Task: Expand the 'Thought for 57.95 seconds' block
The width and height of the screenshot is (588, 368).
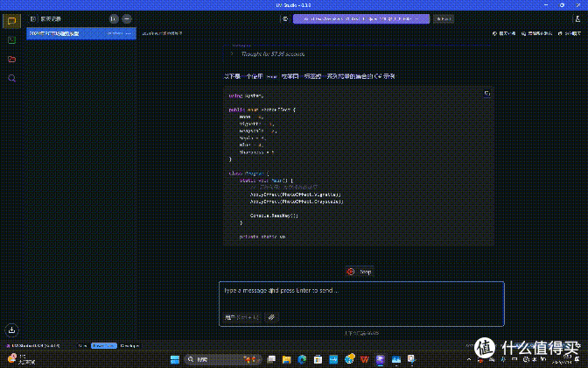Action: click(273, 54)
